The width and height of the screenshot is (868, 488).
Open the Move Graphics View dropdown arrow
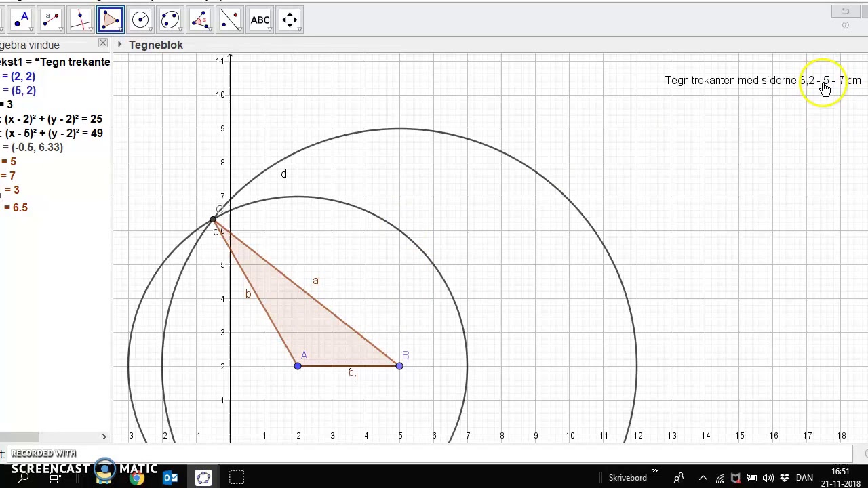300,30
